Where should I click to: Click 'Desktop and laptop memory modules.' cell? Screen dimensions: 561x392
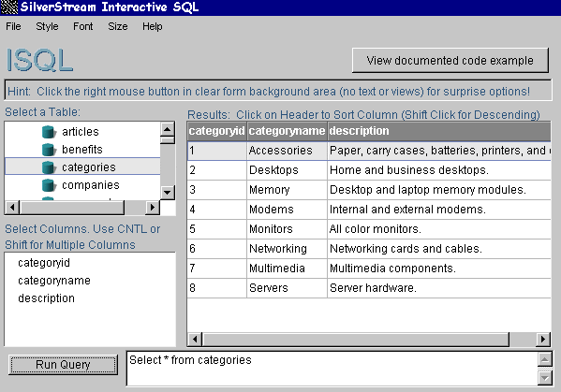(x=439, y=190)
